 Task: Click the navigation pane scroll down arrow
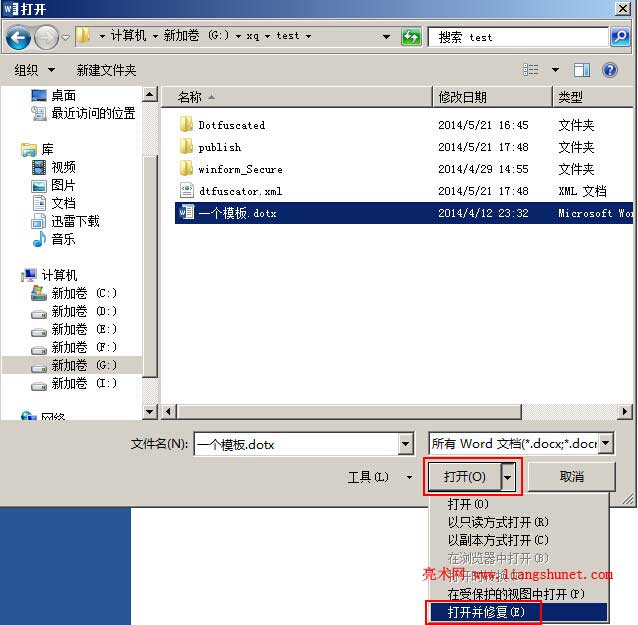[x=150, y=411]
